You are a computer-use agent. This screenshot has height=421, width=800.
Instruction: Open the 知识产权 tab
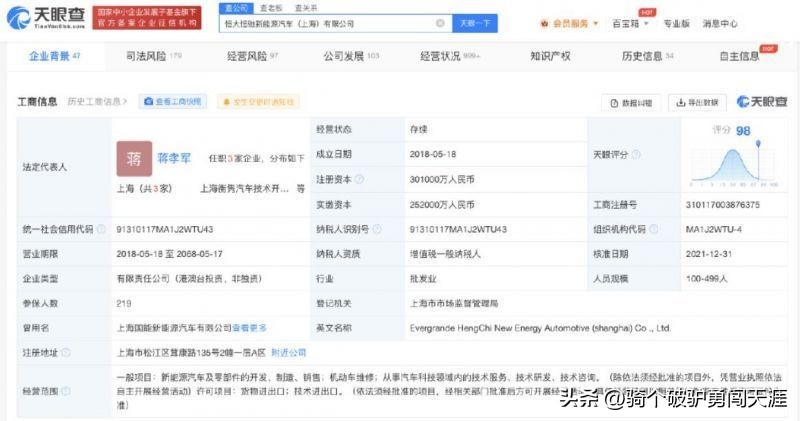[550, 56]
